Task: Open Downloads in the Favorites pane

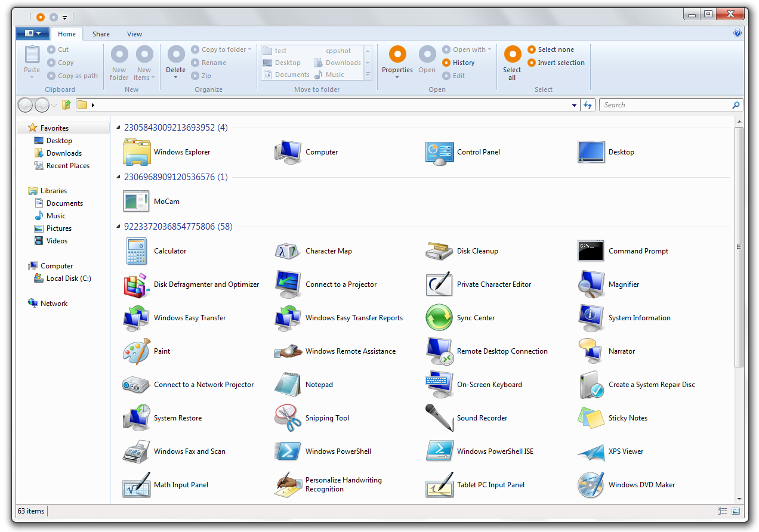Action: click(64, 153)
